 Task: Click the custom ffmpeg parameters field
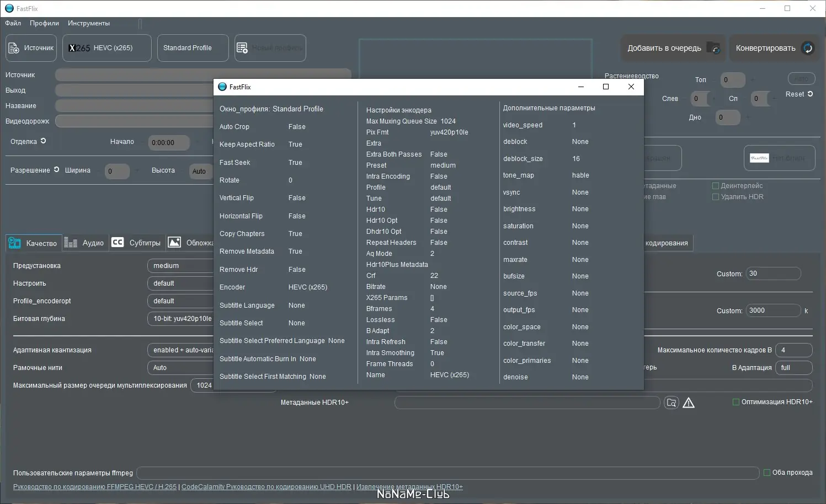tap(447, 473)
